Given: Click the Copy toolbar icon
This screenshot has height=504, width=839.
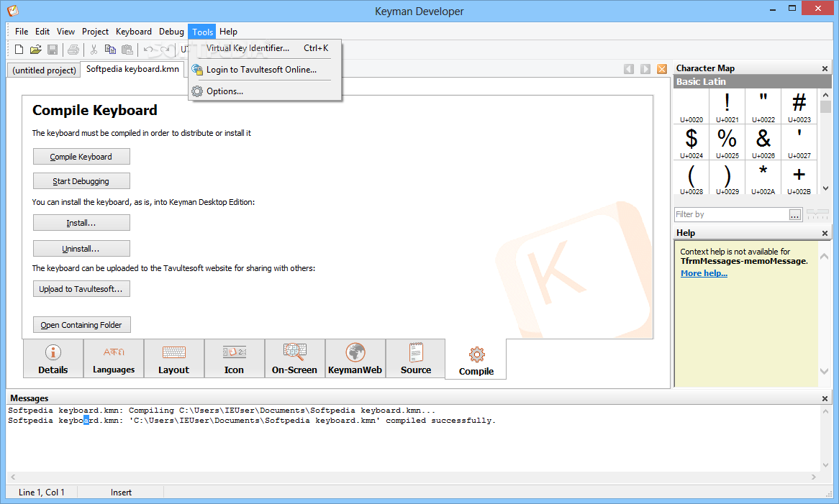Looking at the screenshot, I should [x=110, y=50].
